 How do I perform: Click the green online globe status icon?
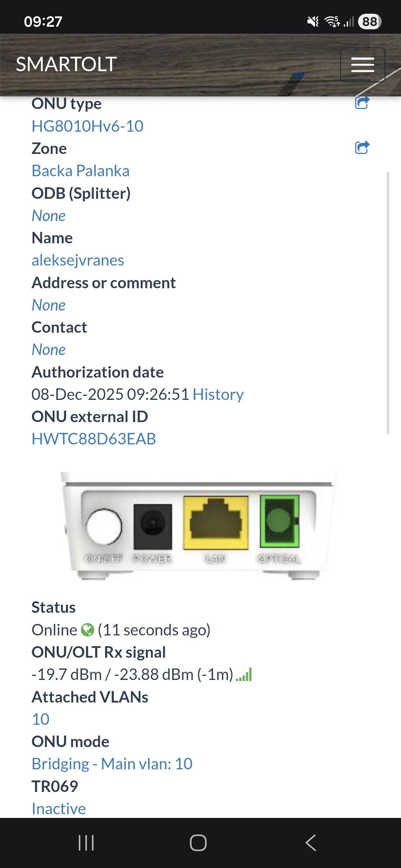click(x=88, y=630)
